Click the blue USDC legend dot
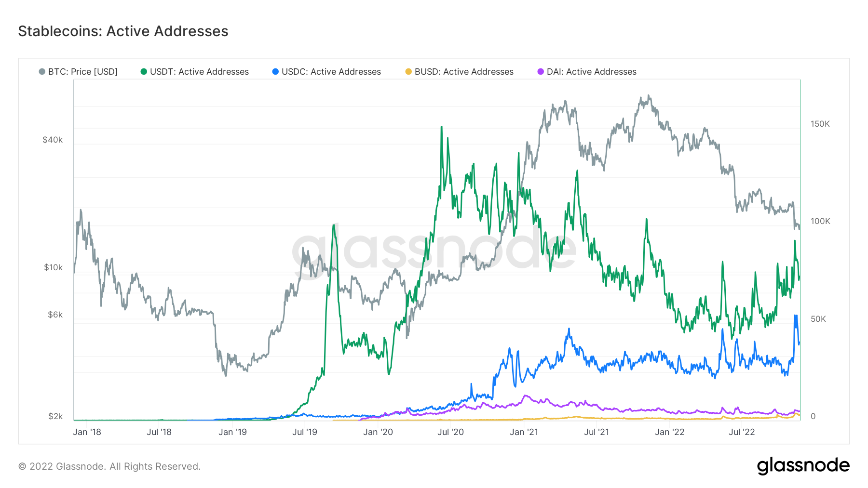Screen dimensions: 868x488 tap(275, 72)
